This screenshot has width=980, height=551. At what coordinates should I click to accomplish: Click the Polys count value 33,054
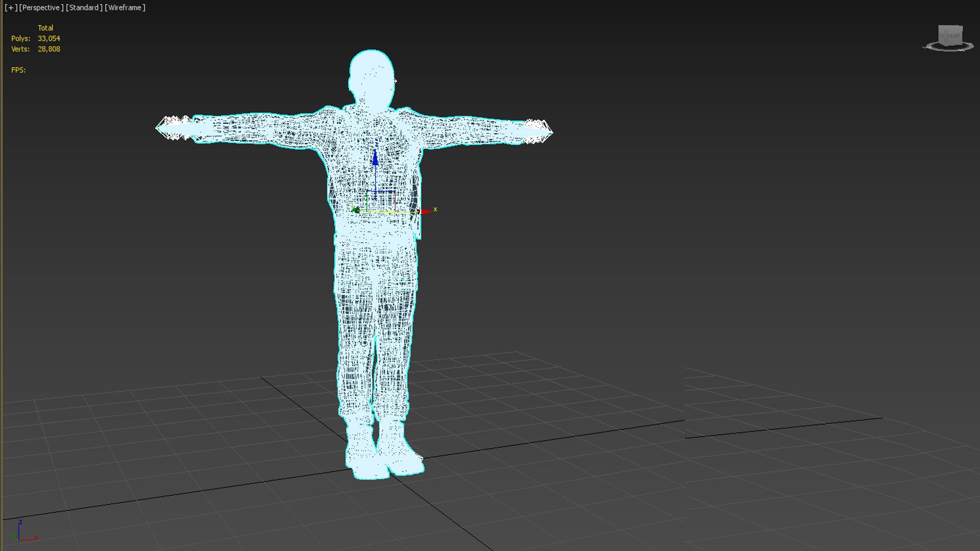coord(49,39)
